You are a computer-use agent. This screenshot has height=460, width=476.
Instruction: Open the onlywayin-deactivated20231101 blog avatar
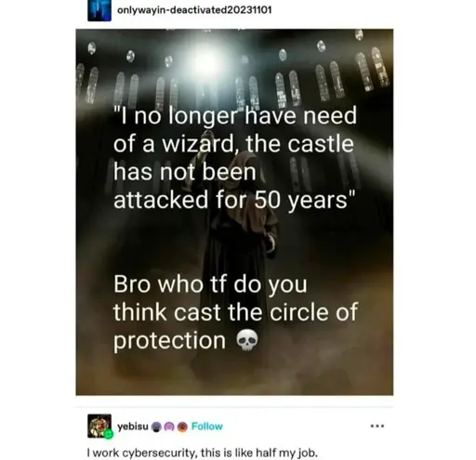click(99, 10)
